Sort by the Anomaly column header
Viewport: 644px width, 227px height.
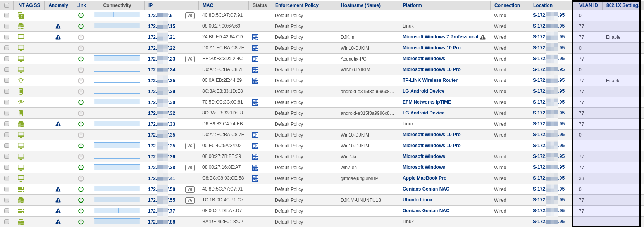[x=58, y=5]
